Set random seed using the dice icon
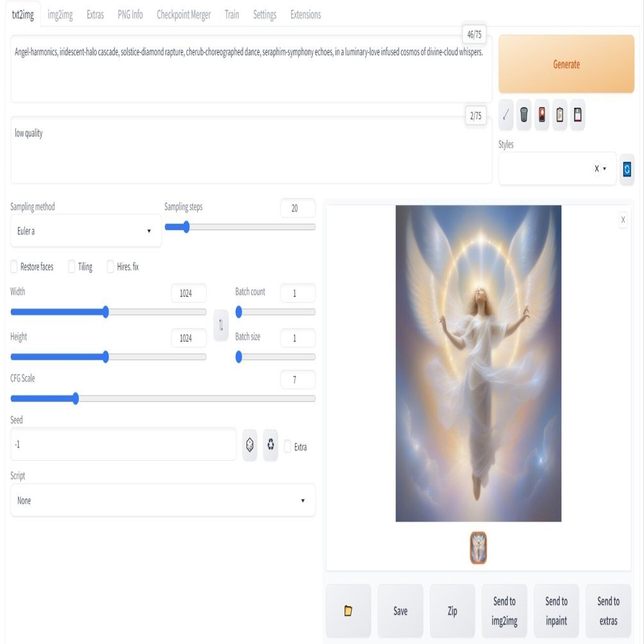 (x=249, y=444)
